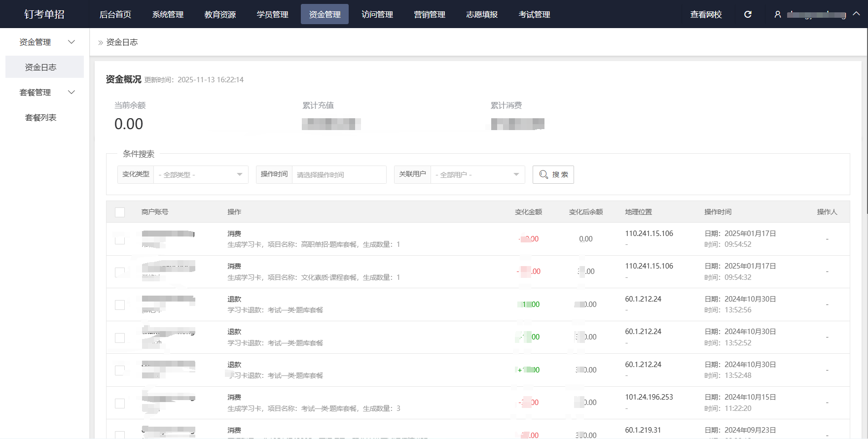Collapse the 资金管理 sidebar section
This screenshot has height=439, width=868.
point(72,42)
